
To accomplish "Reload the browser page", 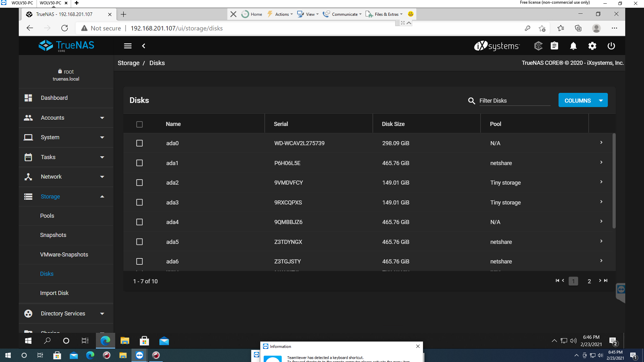I will coord(65,28).
